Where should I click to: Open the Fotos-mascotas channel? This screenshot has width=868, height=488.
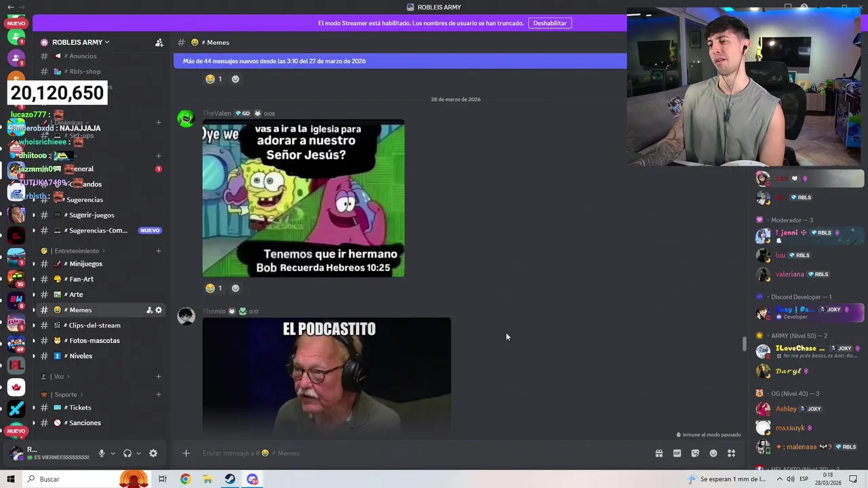point(94,341)
